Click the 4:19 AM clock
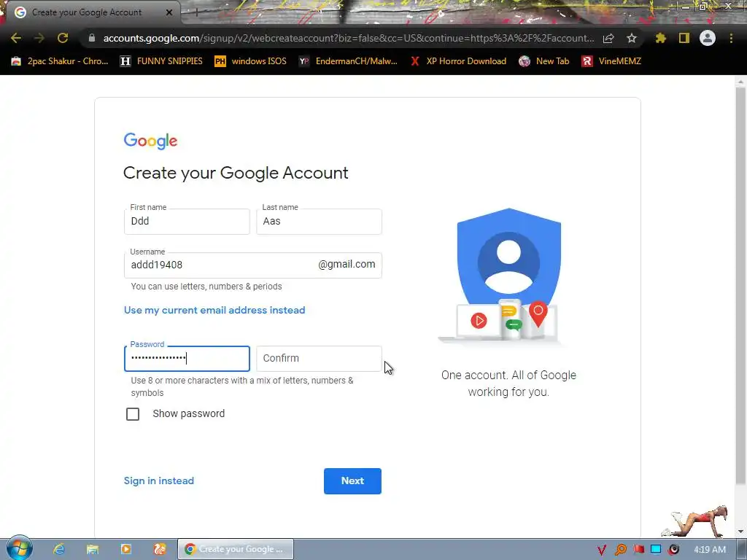Screen dimensions: 747x560 tap(710, 550)
